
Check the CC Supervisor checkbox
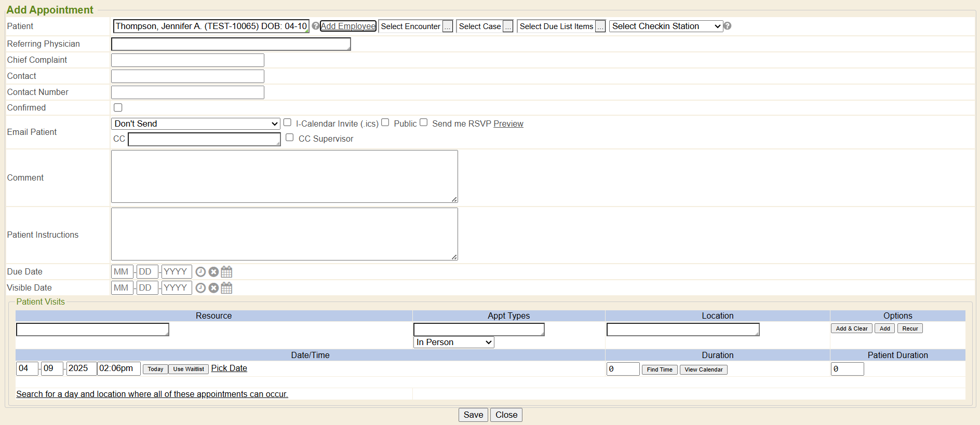290,138
